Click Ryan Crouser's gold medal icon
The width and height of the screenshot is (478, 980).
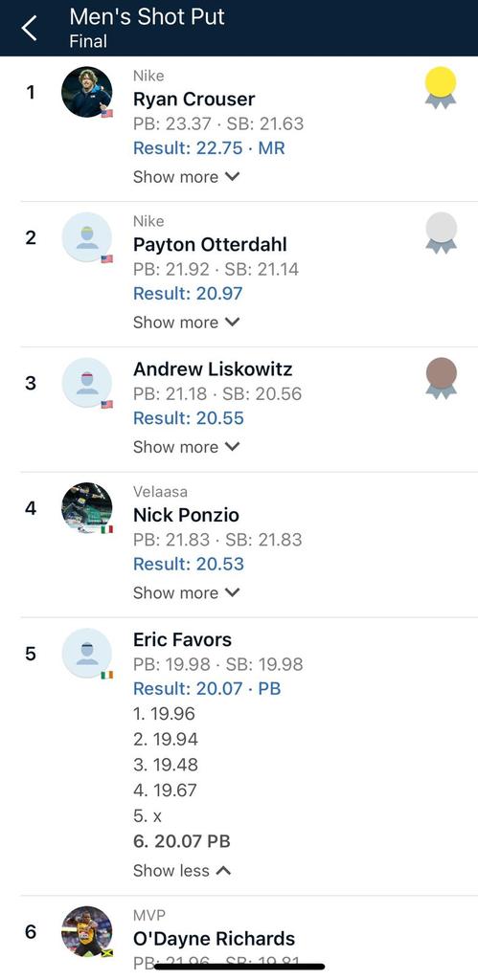[x=441, y=88]
